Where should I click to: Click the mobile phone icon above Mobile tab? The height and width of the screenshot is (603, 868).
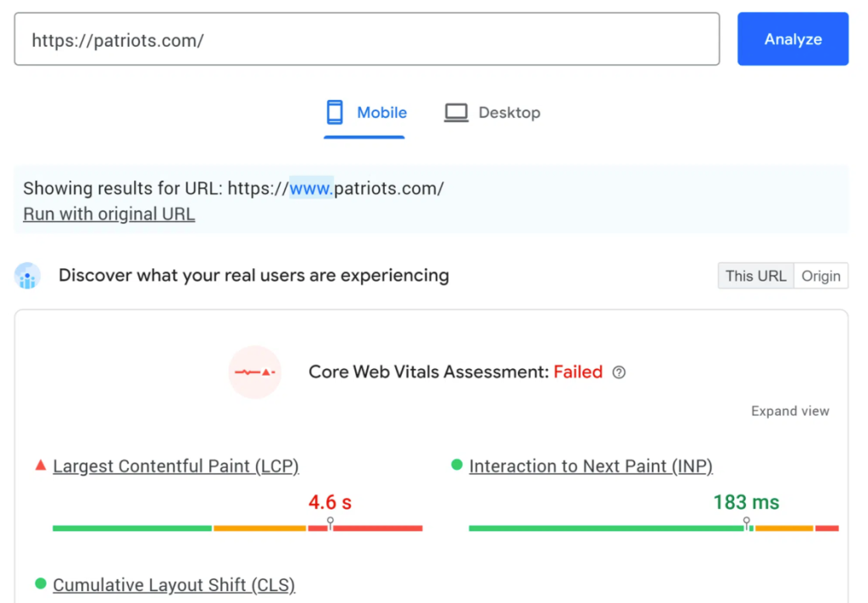tap(336, 111)
